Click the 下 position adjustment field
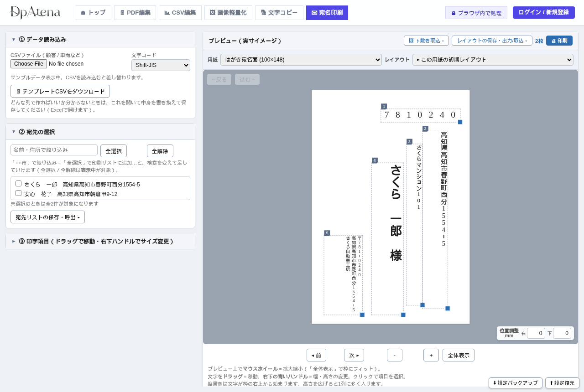This screenshot has height=392, width=584. (562, 333)
